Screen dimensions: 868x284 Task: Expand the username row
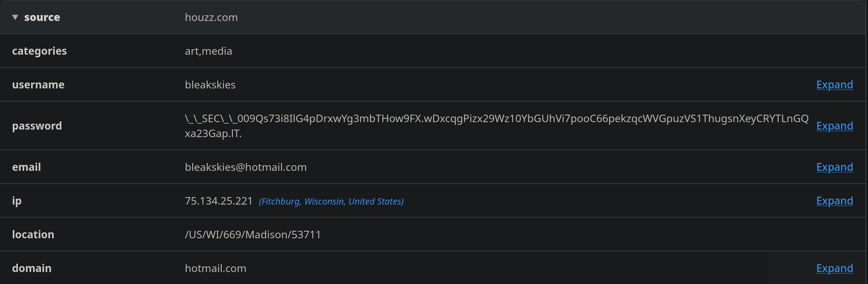click(x=834, y=85)
